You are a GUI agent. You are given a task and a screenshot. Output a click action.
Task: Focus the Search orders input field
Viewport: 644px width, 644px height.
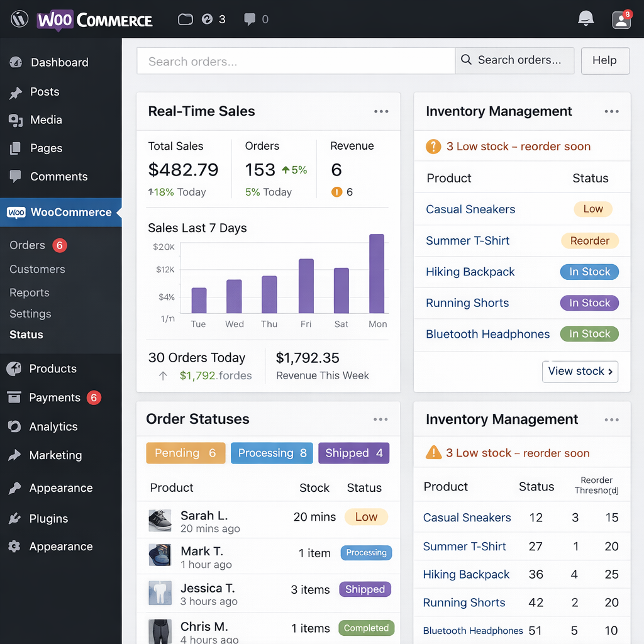pyautogui.click(x=296, y=62)
